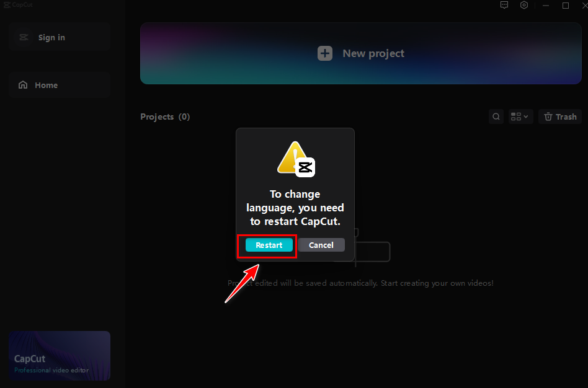Open the feedback message icon in title bar
The height and width of the screenshot is (388, 588).
tap(504, 5)
